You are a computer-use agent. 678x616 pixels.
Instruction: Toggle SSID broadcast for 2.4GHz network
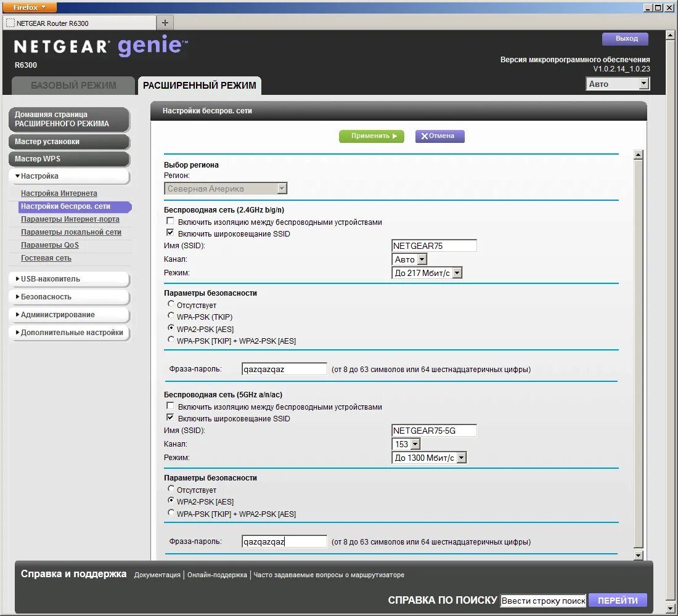coord(170,233)
